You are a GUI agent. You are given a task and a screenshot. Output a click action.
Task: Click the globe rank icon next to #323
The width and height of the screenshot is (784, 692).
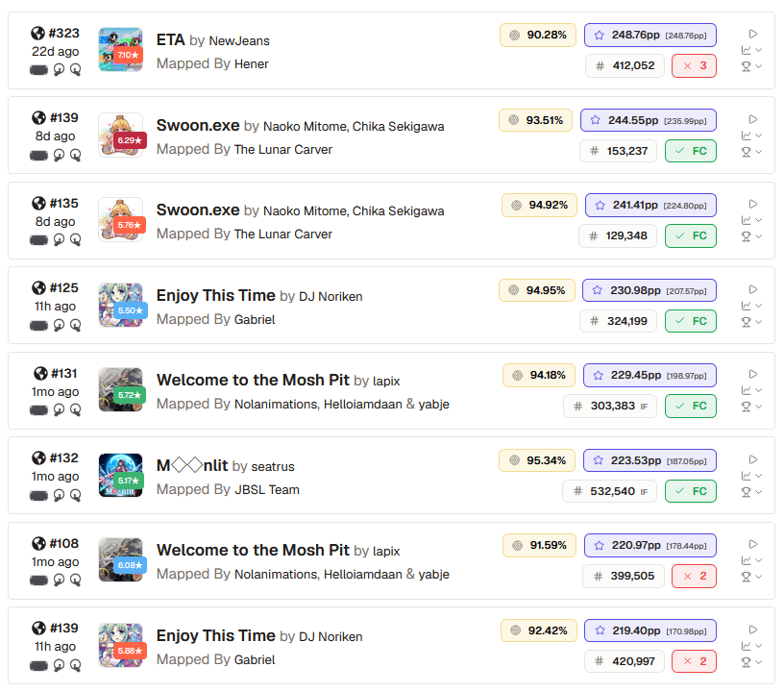pyautogui.click(x=38, y=33)
